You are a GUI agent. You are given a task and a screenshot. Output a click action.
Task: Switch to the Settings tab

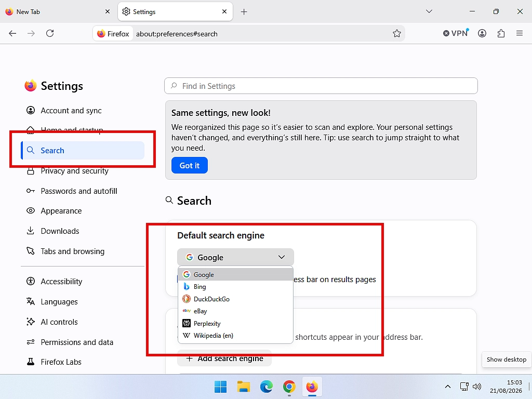coord(175,11)
